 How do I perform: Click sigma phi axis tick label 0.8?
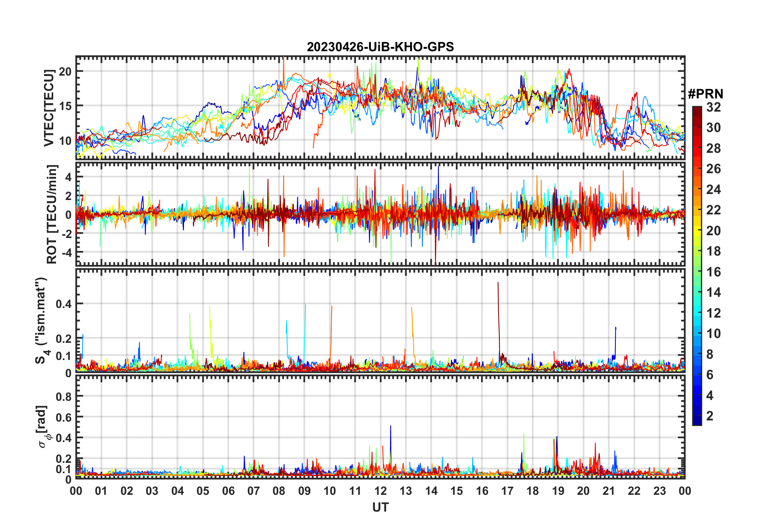64,396
